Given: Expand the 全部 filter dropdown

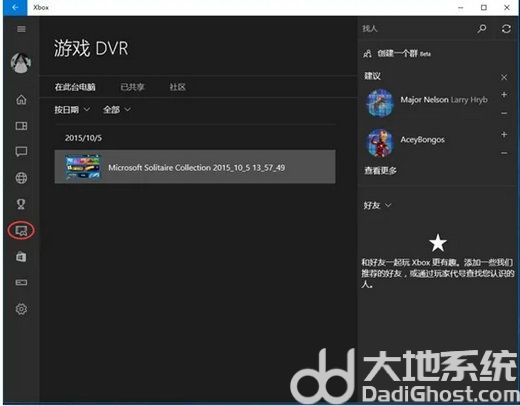Looking at the screenshot, I should (117, 109).
